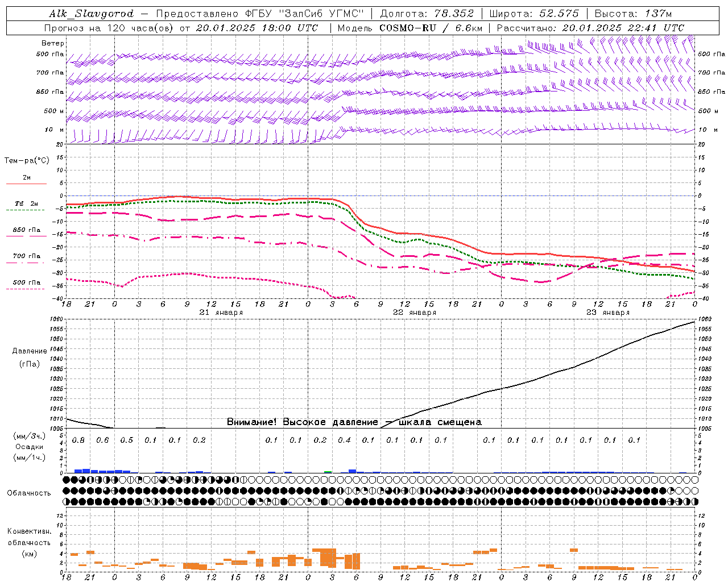Select the model label COSMO-RU / 6.6км
The image size is (728, 582).
[431, 28]
